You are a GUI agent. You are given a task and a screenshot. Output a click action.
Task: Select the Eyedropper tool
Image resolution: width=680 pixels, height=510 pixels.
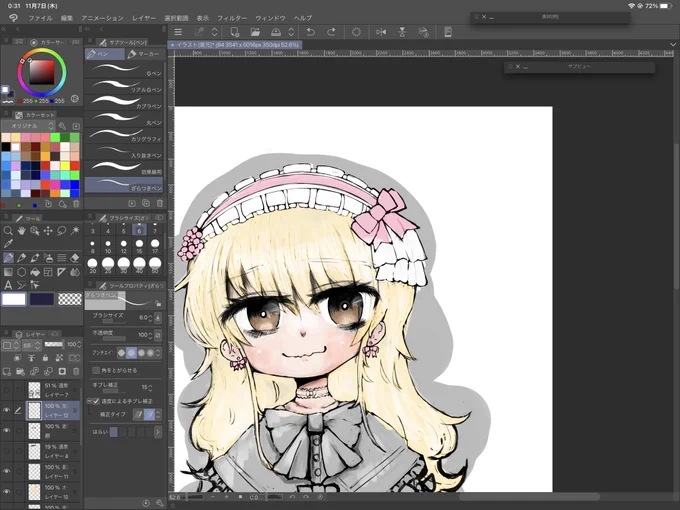point(8,244)
